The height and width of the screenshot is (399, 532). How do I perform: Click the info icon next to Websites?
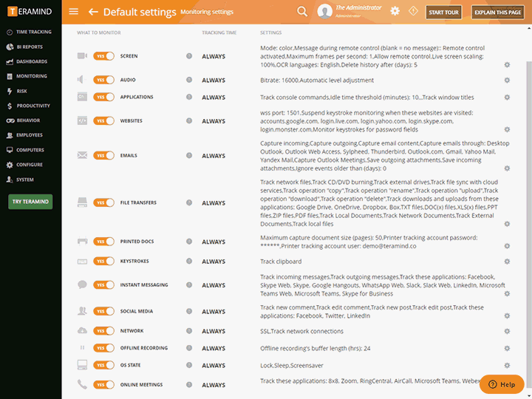[x=189, y=121]
